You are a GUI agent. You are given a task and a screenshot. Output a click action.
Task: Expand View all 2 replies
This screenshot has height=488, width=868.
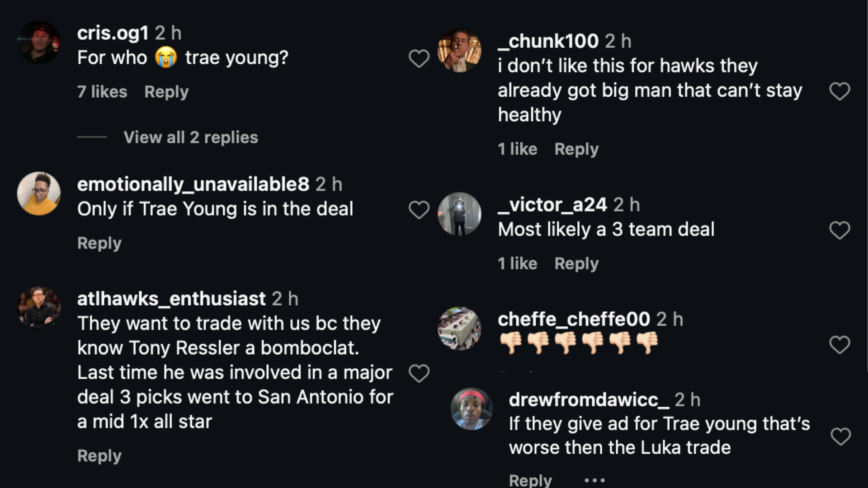point(190,137)
